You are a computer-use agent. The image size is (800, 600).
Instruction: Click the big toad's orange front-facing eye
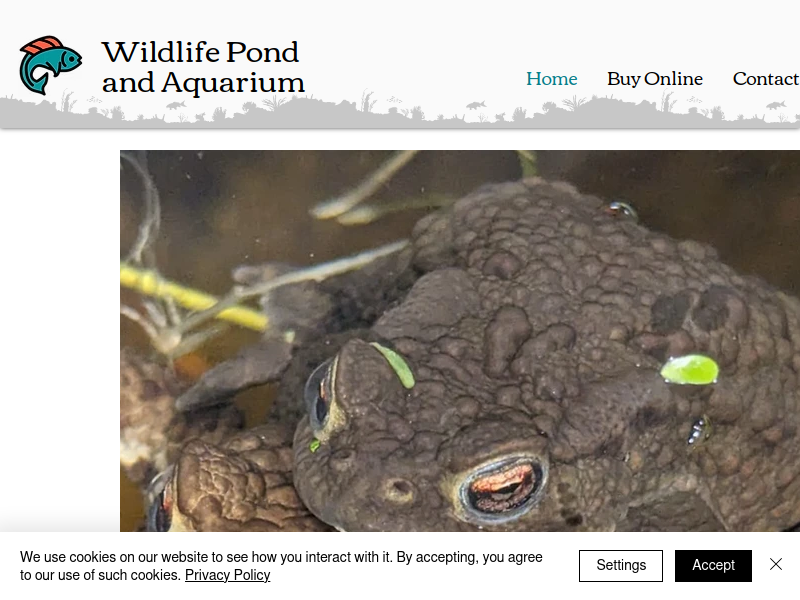tap(505, 487)
